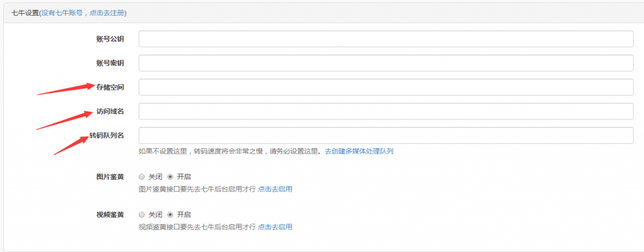Click the 七牛设置 panel heading text
The width and height of the screenshot is (644, 252).
click(25, 13)
